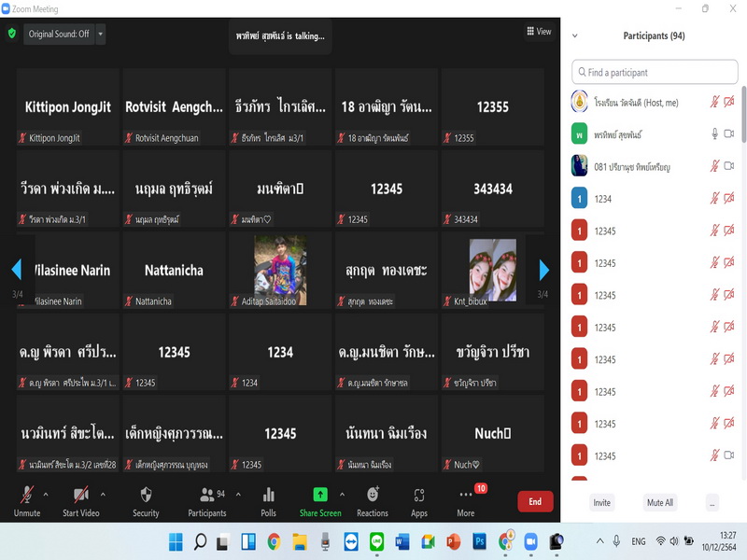Click the Invite button
The width and height of the screenshot is (747, 560).
[x=601, y=502]
